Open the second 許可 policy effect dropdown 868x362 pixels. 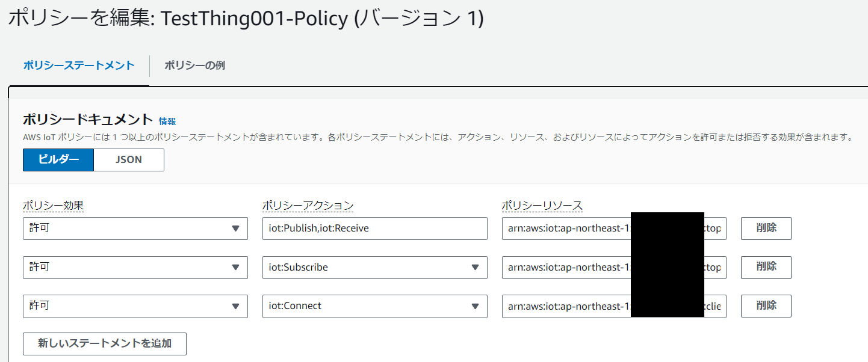click(135, 268)
